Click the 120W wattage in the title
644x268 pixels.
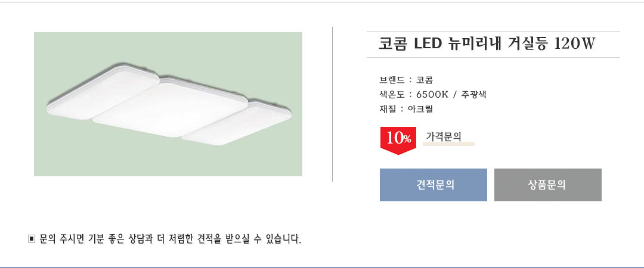tap(574, 44)
